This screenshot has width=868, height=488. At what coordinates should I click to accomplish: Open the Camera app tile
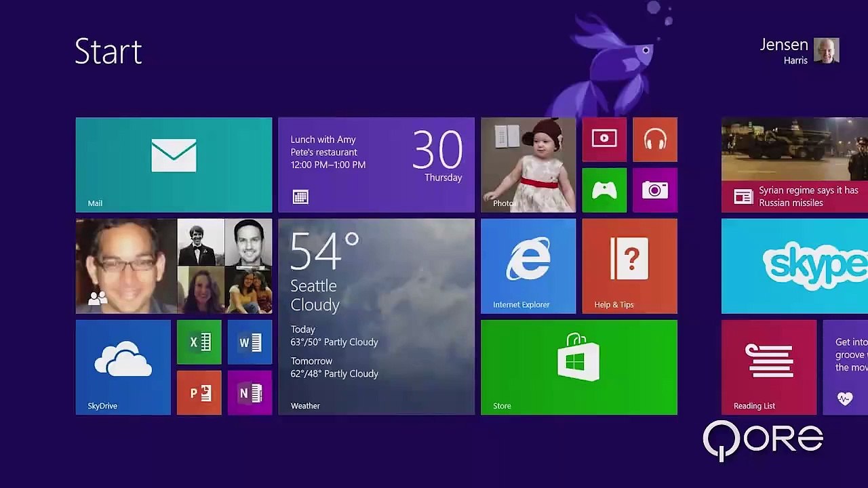[655, 190]
